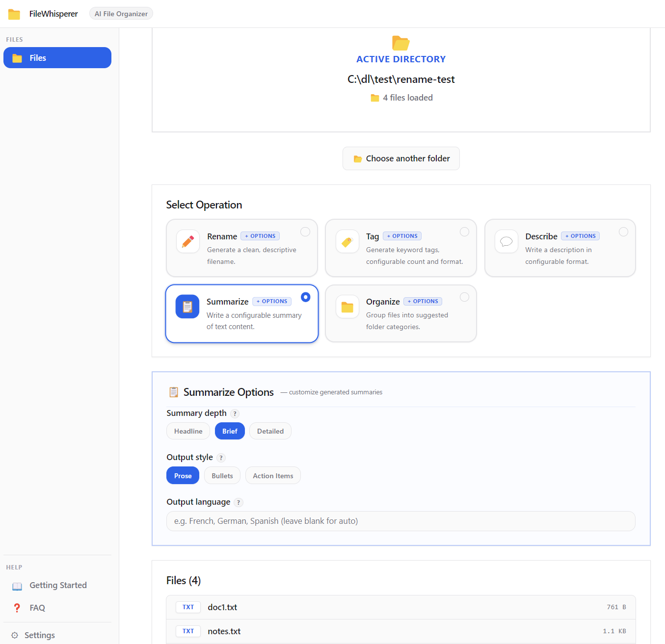This screenshot has height=644, width=665.
Task: Click the Select Operation heading
Action: pos(204,205)
